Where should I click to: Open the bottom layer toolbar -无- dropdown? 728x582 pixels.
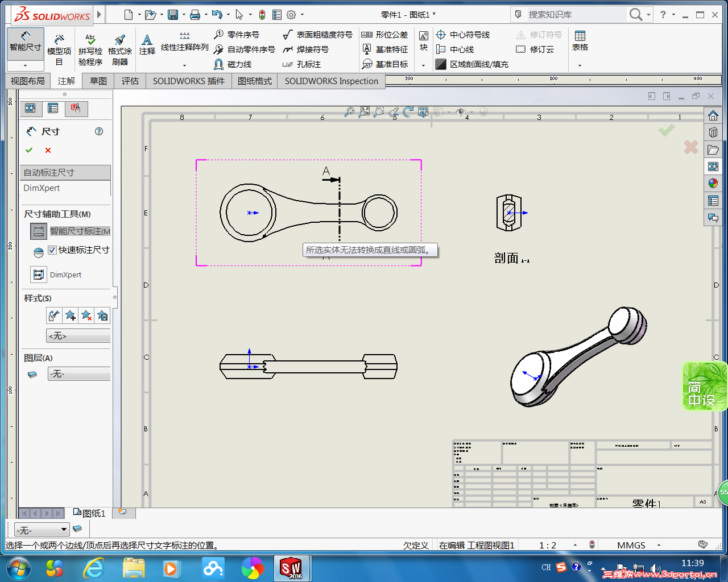point(42,530)
